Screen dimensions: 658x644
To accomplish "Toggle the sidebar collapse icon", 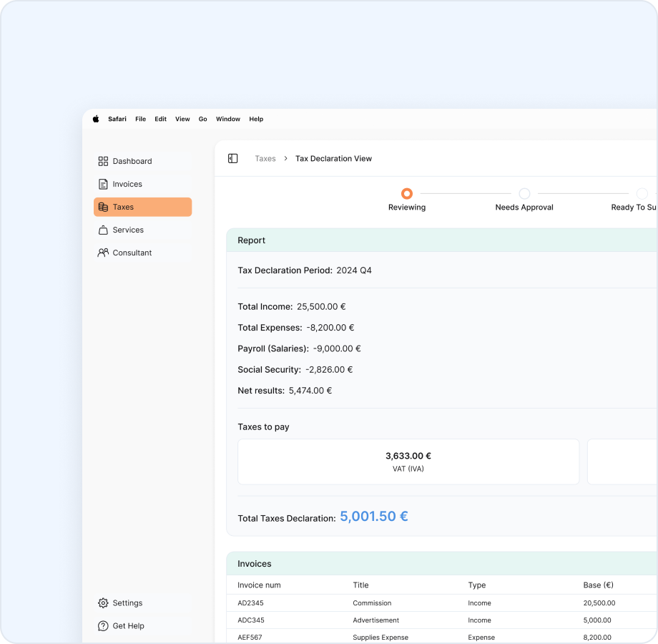I will [x=232, y=159].
